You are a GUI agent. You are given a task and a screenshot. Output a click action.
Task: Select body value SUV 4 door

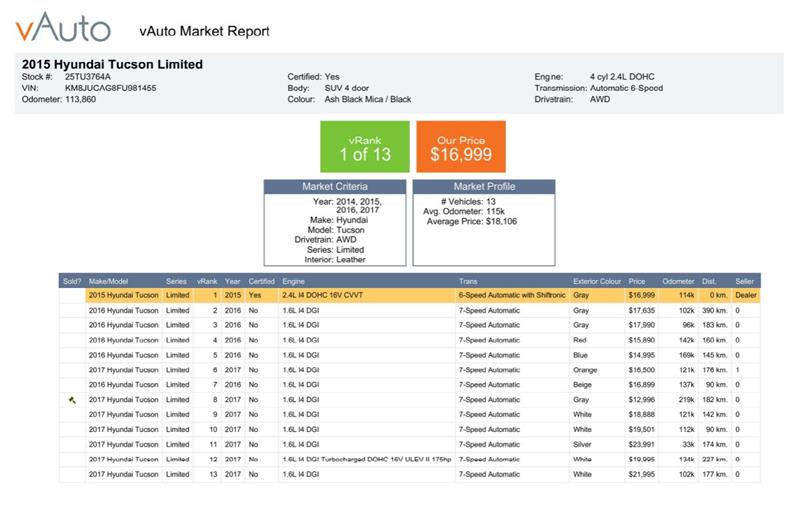[x=347, y=88]
